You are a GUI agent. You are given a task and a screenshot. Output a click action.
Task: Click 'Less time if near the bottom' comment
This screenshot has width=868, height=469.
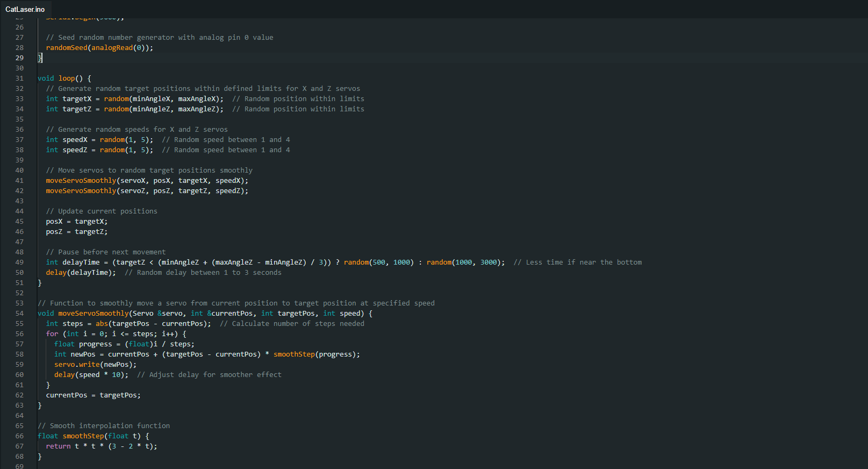[578, 262]
